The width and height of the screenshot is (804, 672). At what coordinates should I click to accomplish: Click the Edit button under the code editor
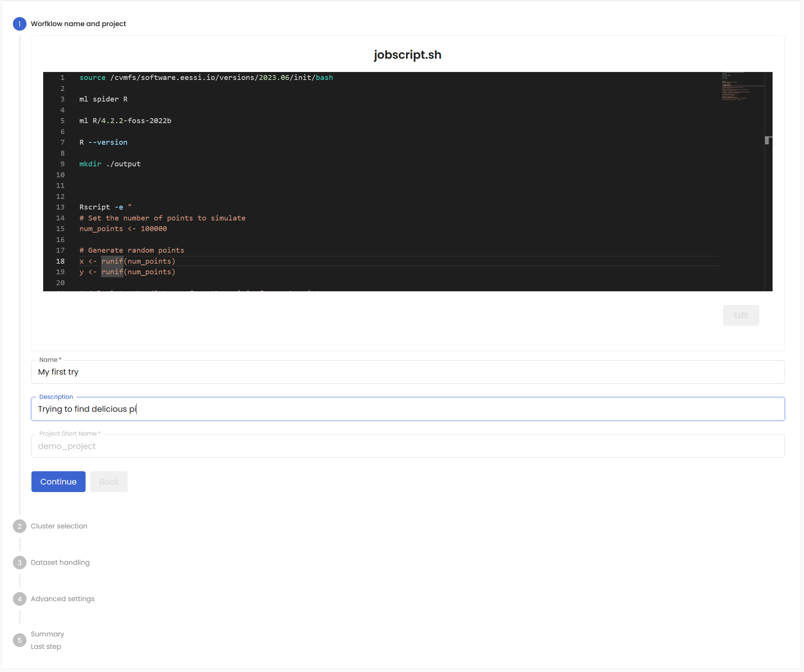[x=740, y=315]
